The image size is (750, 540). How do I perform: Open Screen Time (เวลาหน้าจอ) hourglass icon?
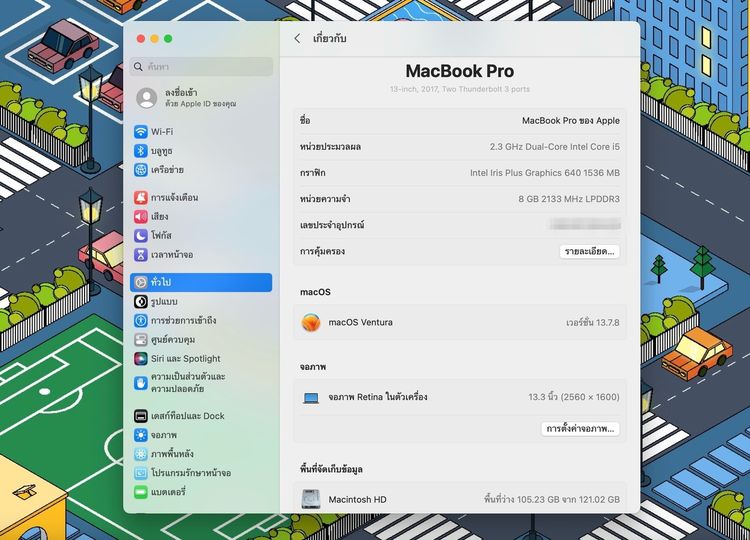point(141,254)
